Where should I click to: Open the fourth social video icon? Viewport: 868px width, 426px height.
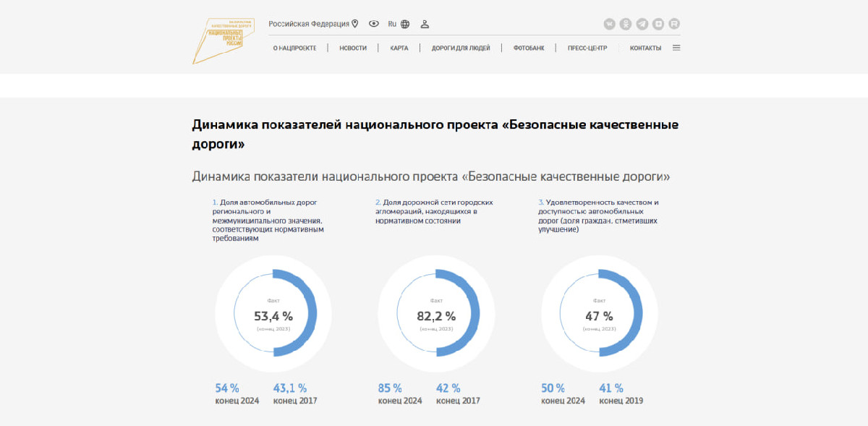coord(658,24)
